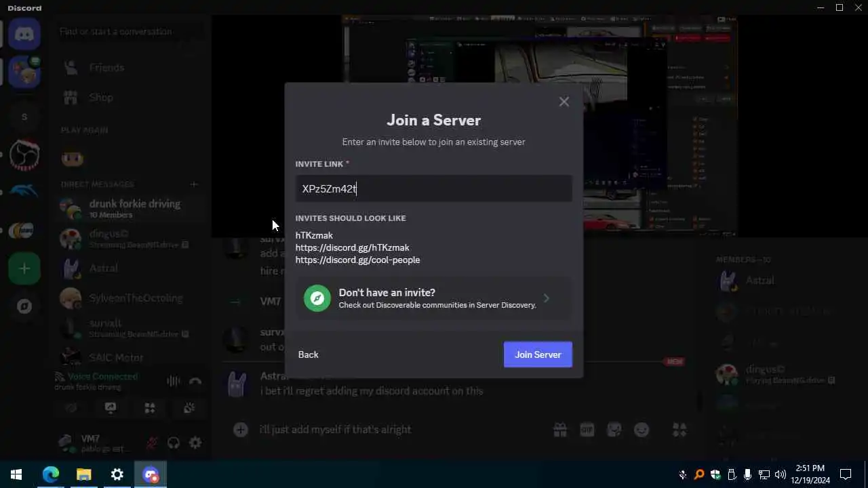
Task: Open Windows Security tray icon
Action: [x=715, y=474]
